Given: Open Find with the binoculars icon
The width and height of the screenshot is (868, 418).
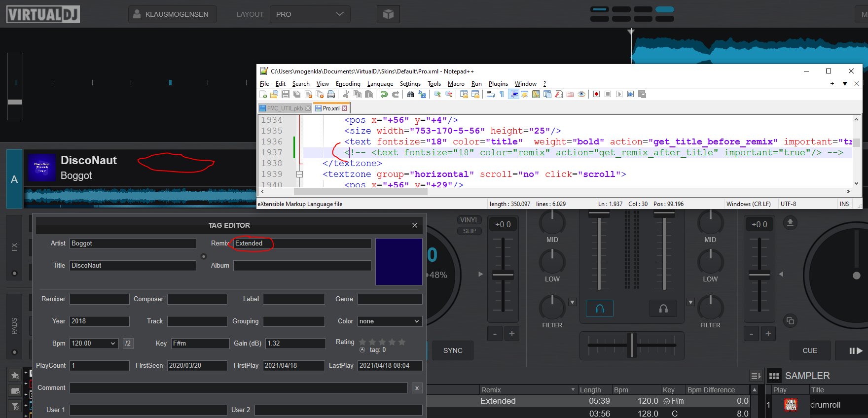Looking at the screenshot, I should [x=410, y=94].
